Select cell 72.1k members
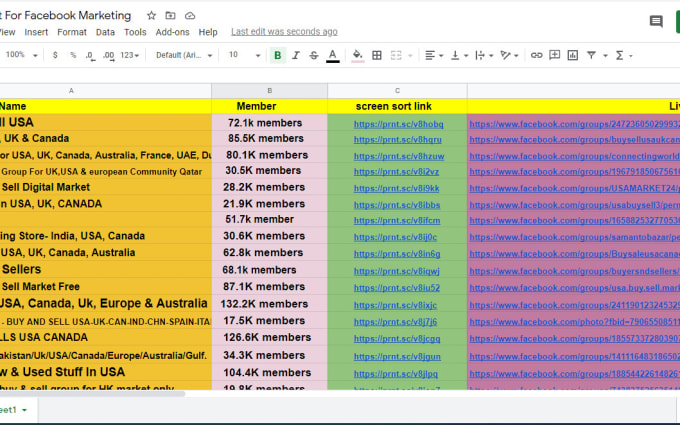The image size is (680, 425). [x=269, y=123]
